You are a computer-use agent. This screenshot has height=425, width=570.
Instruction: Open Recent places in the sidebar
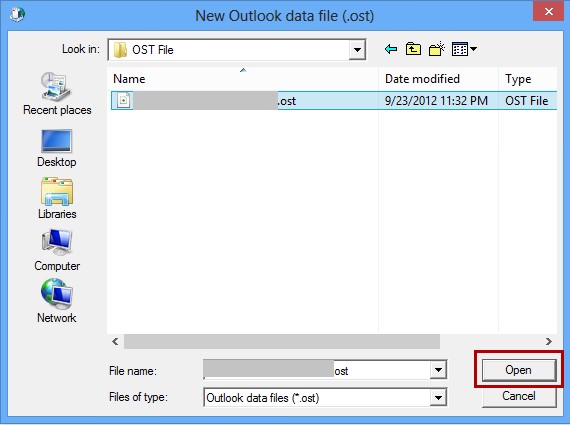click(x=57, y=93)
